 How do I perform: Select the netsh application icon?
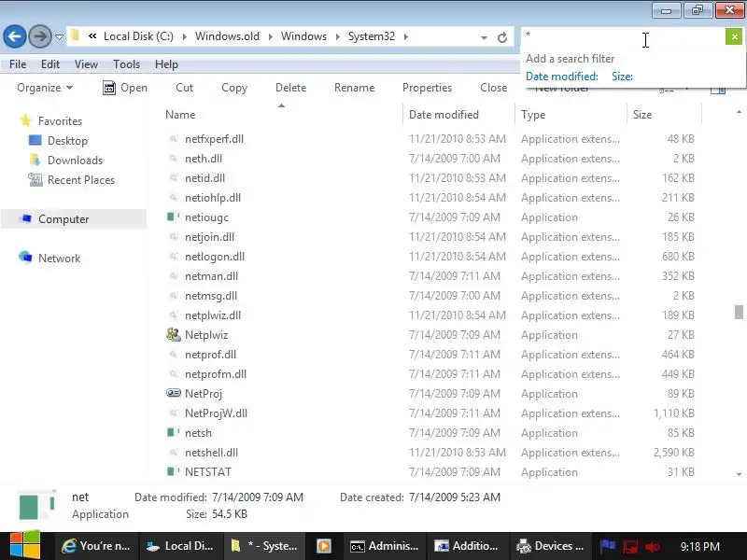tap(174, 432)
